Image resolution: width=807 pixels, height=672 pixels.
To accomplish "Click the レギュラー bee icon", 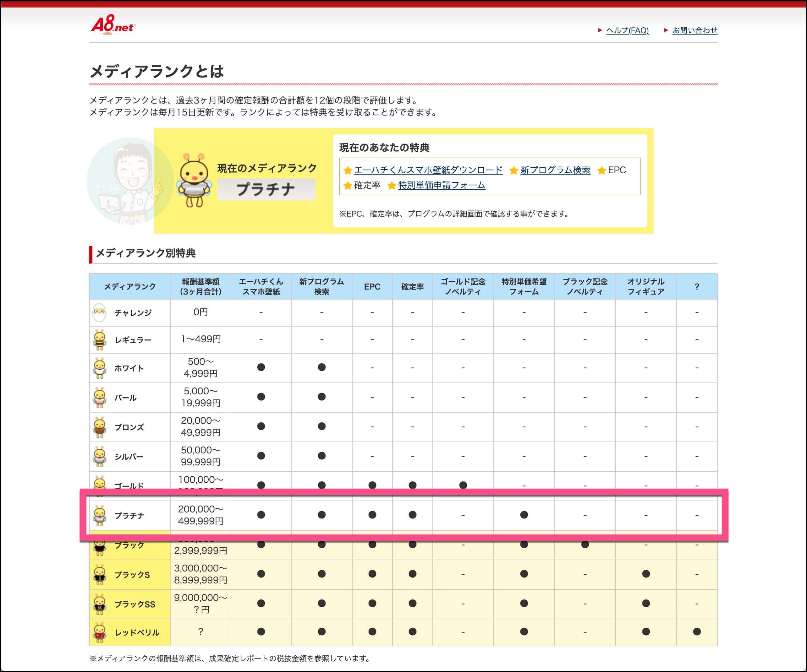I will 100,340.
